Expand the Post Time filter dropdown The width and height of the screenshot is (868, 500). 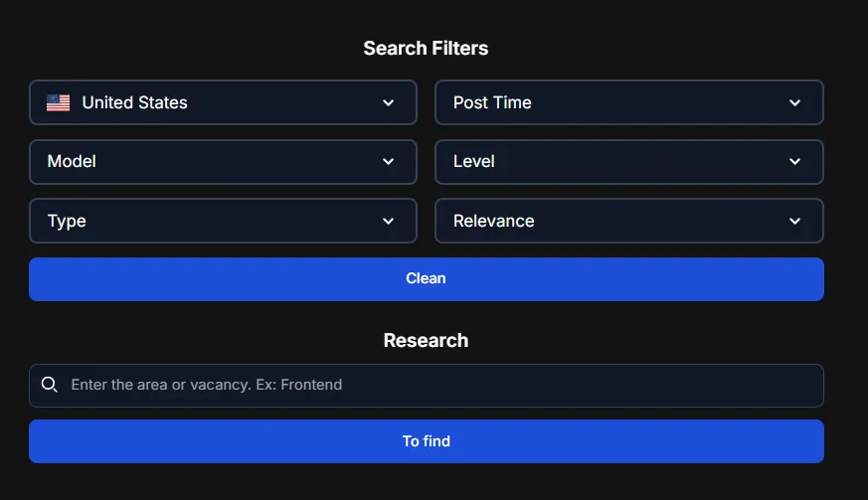(629, 102)
